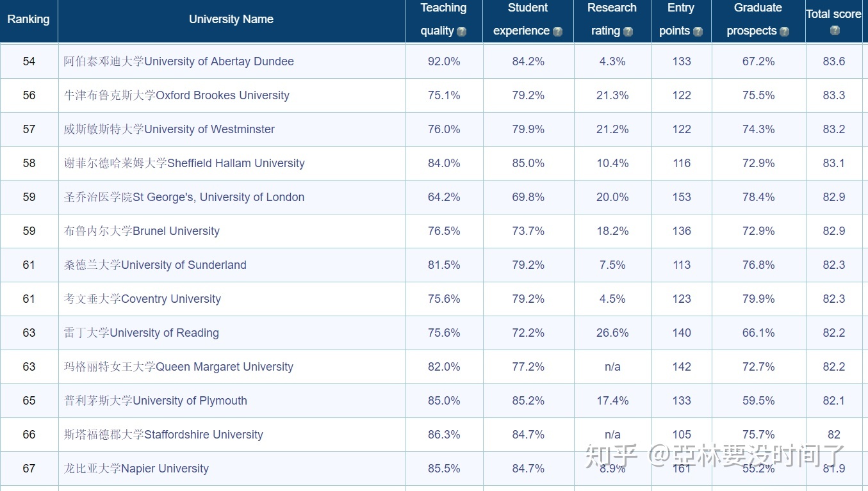This screenshot has height=491, width=868.
Task: Click the Graduate prospects question mark icon
Action: click(784, 31)
